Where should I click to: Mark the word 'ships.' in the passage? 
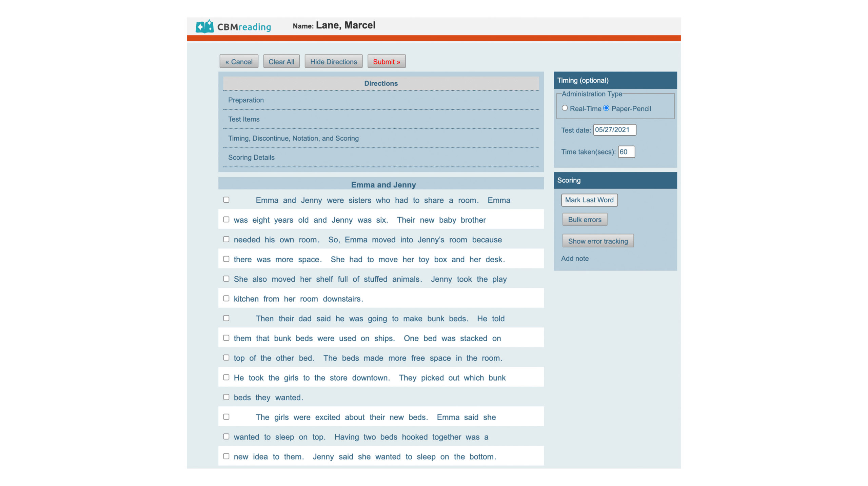point(384,338)
